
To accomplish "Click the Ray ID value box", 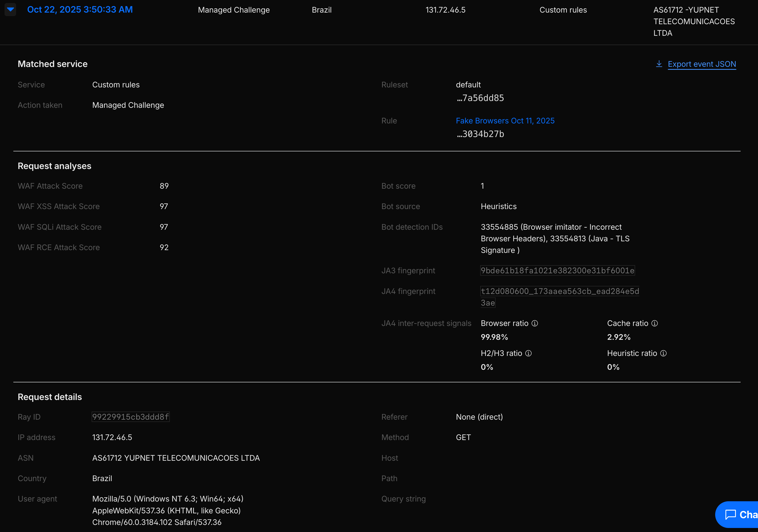I will coord(130,417).
